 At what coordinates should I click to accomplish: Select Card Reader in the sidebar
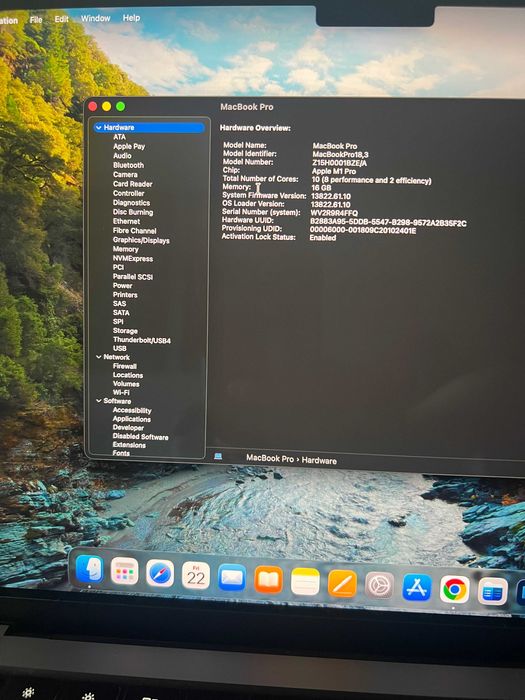pyautogui.click(x=133, y=184)
